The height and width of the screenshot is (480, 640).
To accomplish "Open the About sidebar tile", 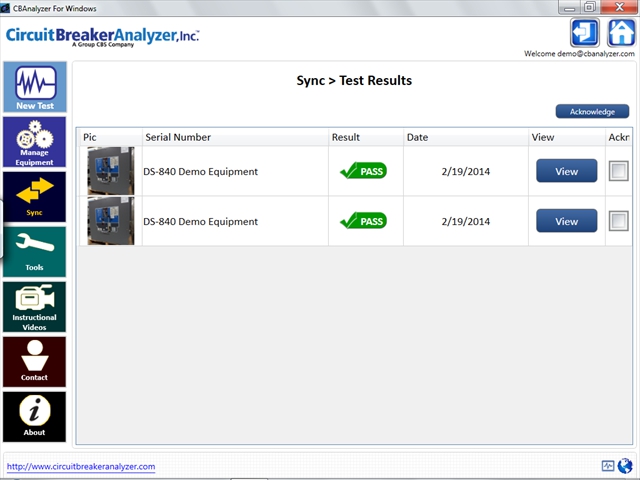I will [35, 417].
